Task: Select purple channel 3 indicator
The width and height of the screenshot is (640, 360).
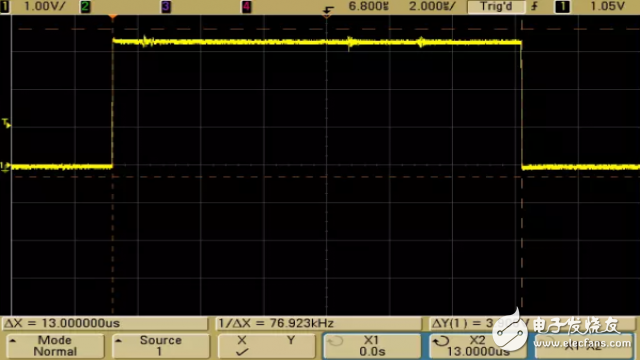Action: pyautogui.click(x=166, y=7)
